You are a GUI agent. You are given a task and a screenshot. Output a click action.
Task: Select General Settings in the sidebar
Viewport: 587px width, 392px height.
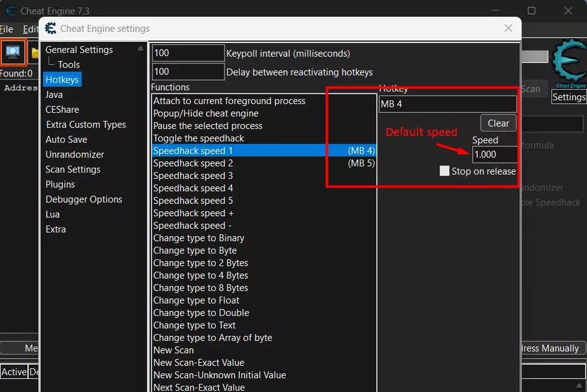coord(79,50)
